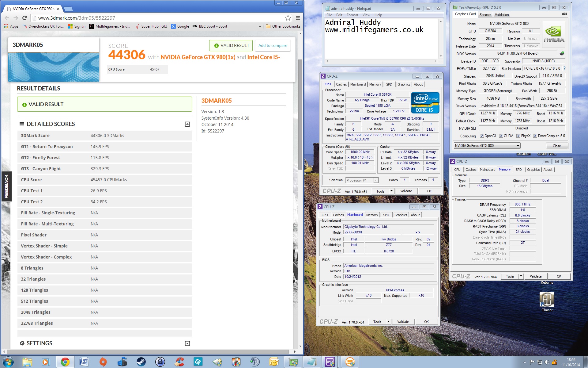Click the Notepad horizontal scrollbar

point(381,61)
